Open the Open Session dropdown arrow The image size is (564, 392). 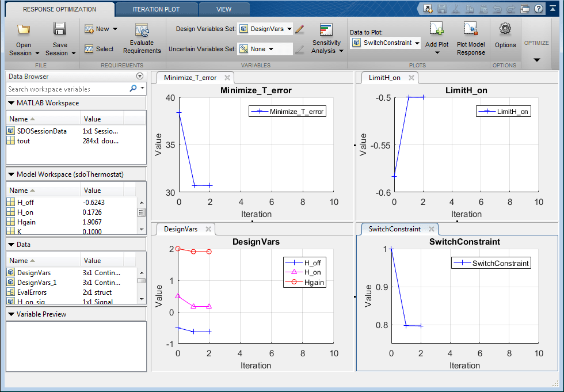pos(37,53)
